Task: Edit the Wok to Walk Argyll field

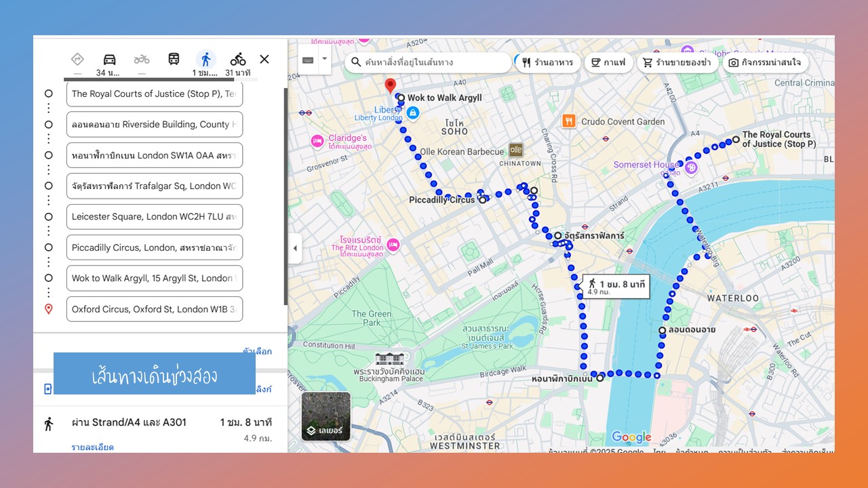Action: [155, 278]
